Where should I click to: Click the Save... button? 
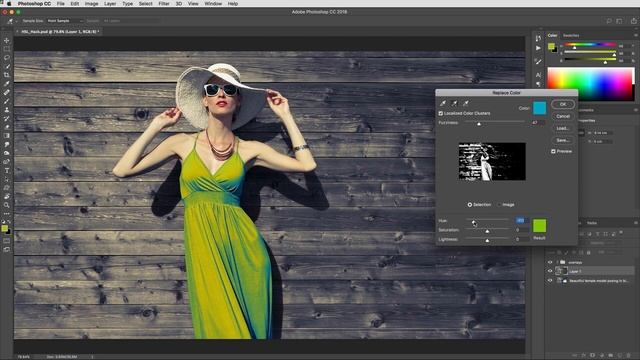coord(562,140)
